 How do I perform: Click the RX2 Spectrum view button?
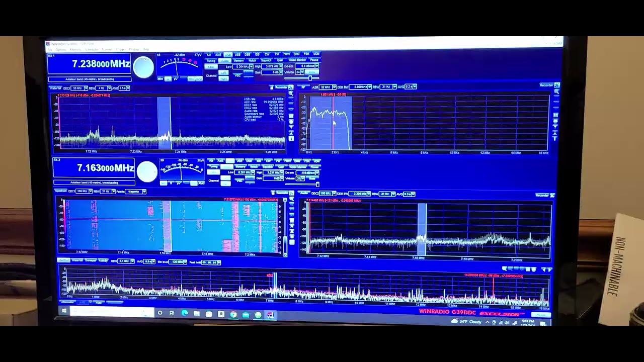(x=60, y=191)
